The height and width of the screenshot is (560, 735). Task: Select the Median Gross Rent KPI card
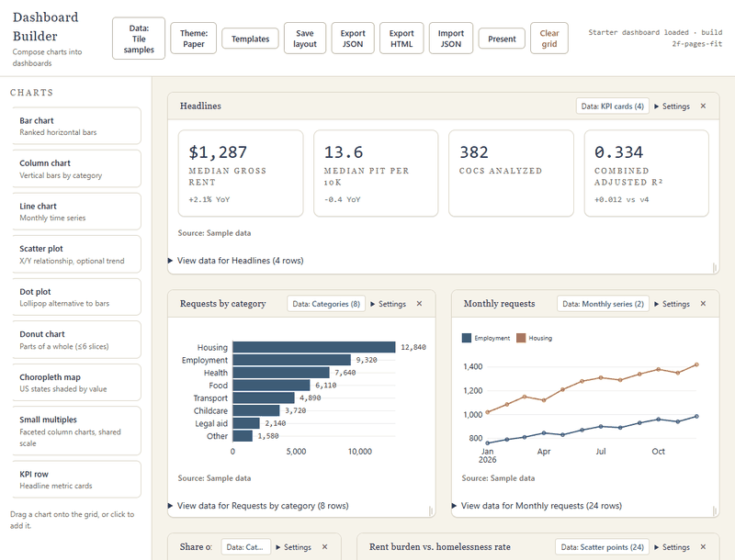click(x=241, y=174)
